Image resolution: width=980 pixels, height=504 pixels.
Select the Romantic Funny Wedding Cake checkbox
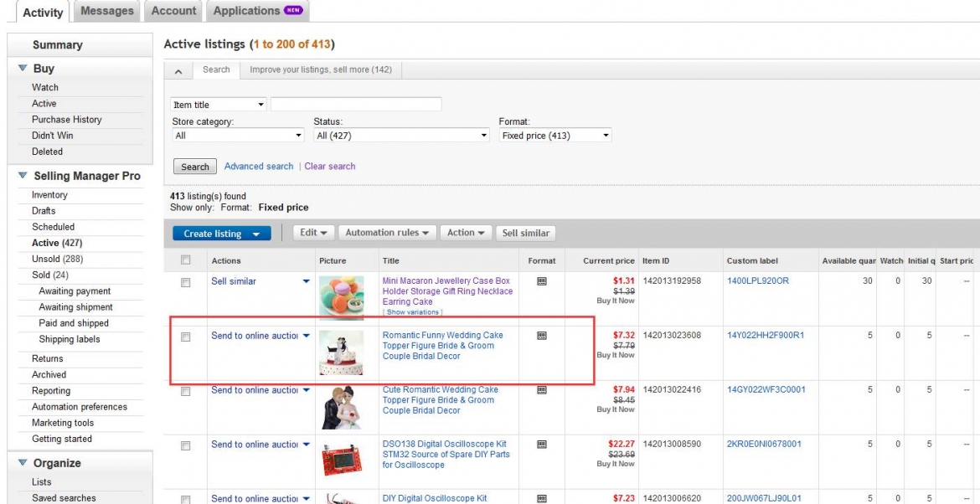click(x=186, y=337)
